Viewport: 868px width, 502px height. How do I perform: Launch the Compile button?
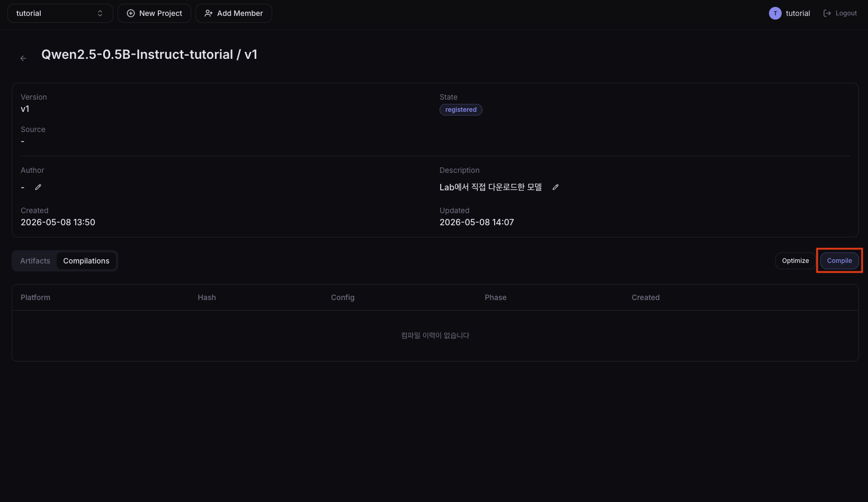(839, 261)
